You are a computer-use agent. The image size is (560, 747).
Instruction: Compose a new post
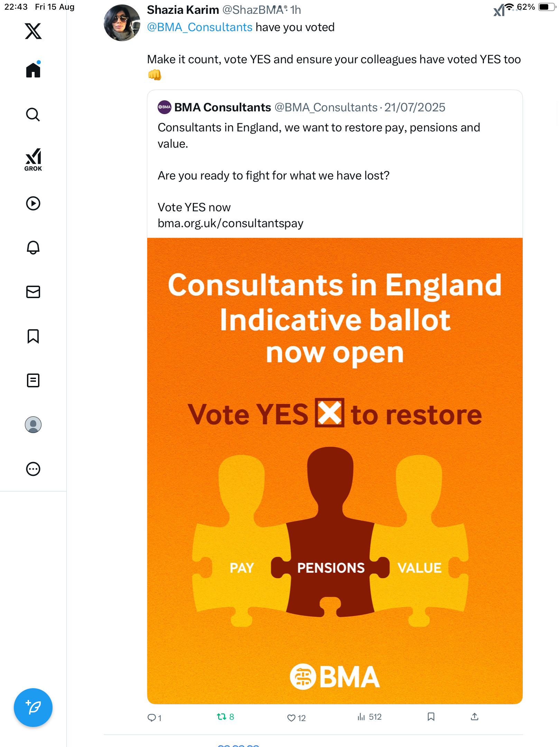tap(33, 708)
